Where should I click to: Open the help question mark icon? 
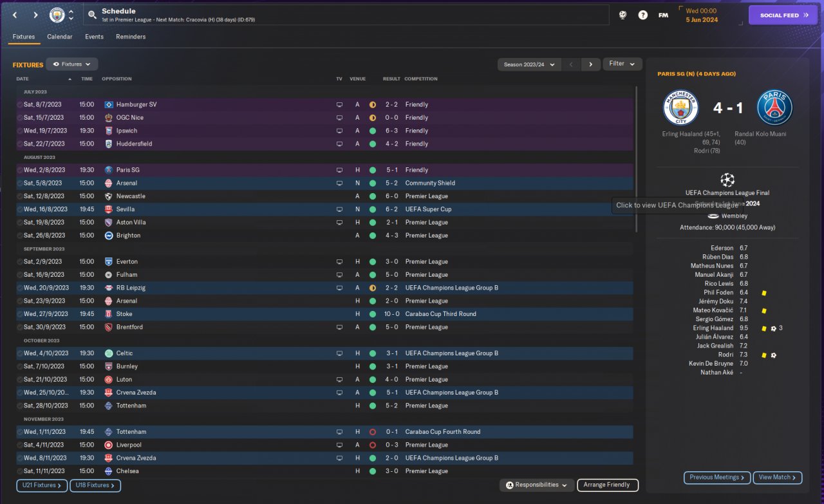click(x=642, y=15)
